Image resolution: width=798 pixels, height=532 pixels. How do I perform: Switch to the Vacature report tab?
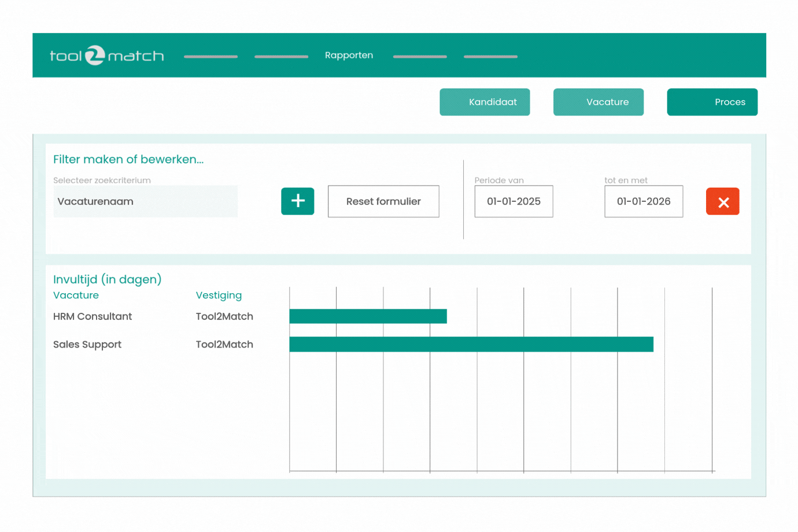pyautogui.click(x=598, y=102)
